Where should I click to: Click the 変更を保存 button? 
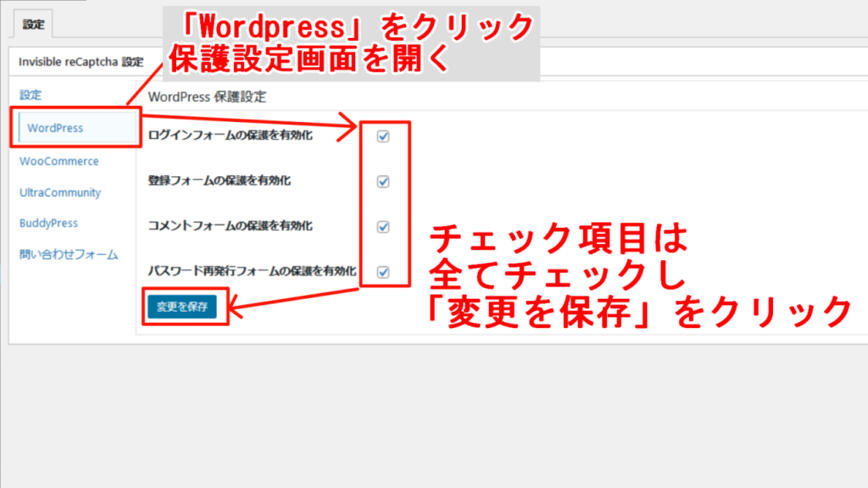pos(182,307)
